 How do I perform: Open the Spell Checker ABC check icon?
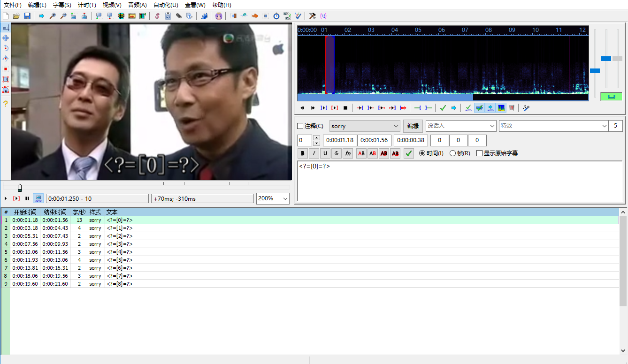click(x=298, y=16)
